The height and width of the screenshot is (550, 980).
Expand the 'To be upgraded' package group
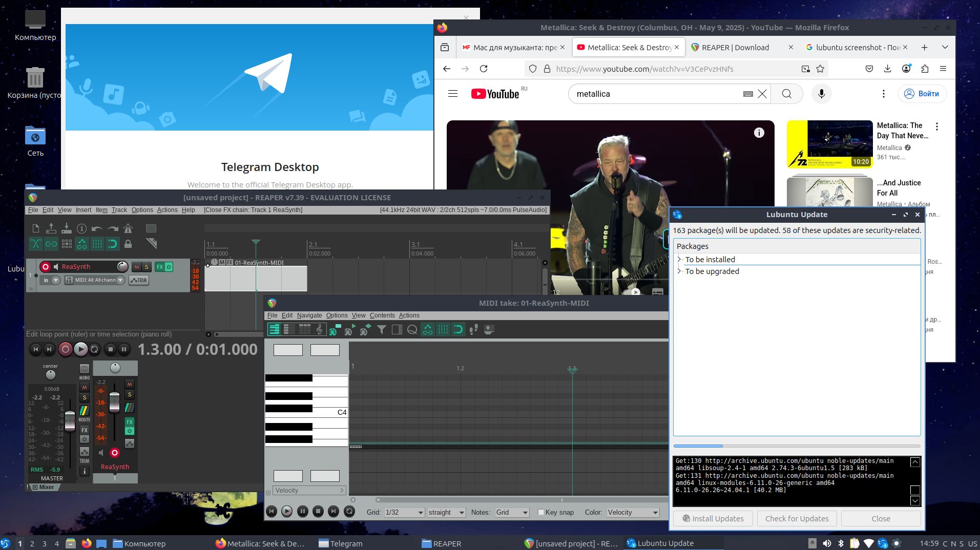(679, 271)
